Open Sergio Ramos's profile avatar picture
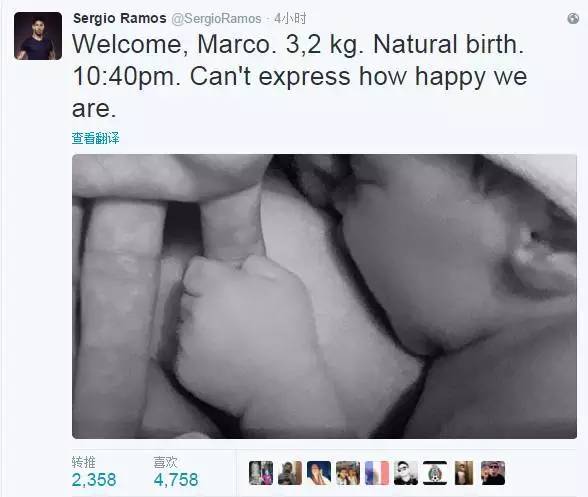This screenshot has height=497, width=588. pyautogui.click(x=38, y=36)
